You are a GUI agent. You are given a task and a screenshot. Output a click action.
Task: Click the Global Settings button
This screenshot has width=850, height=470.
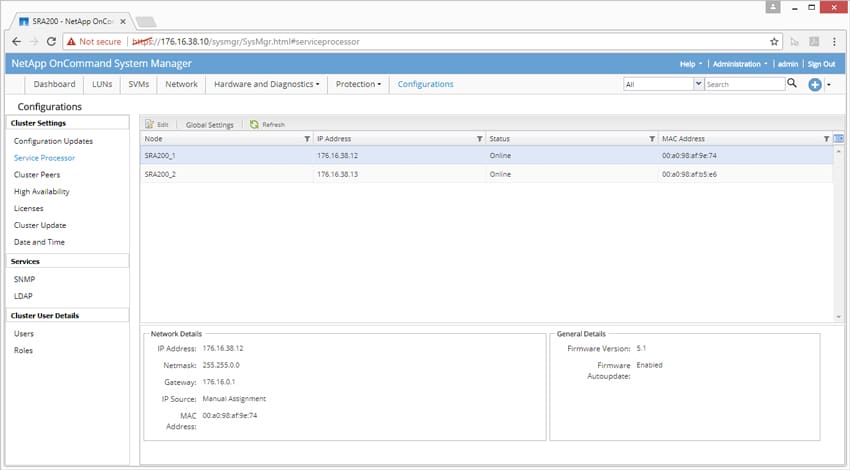pyautogui.click(x=209, y=125)
